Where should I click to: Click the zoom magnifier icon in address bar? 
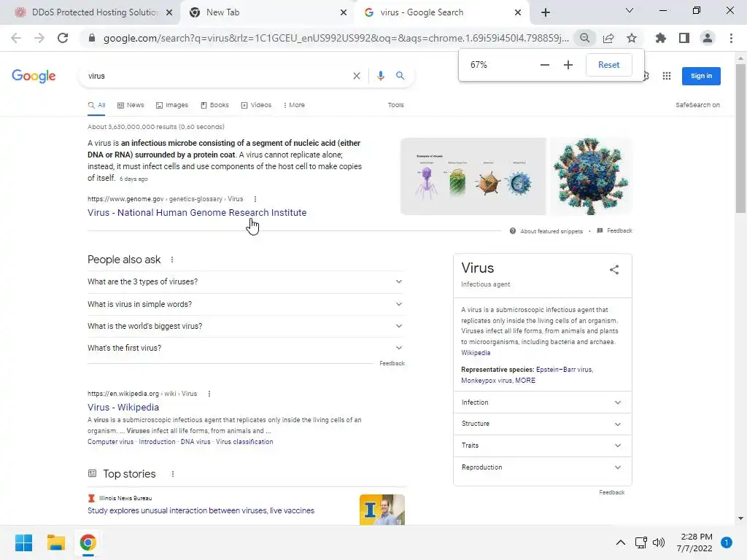584,38
